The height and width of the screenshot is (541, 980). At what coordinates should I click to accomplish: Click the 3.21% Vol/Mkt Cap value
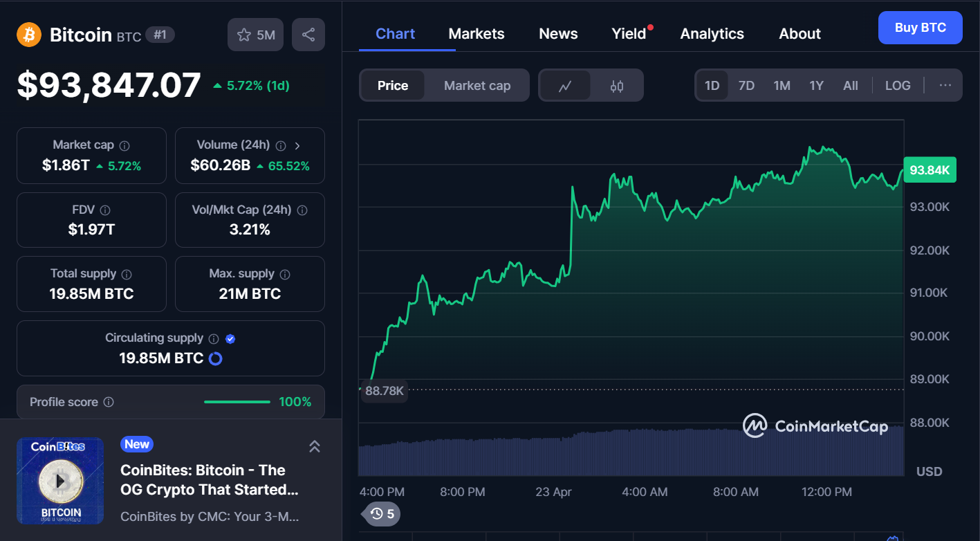click(x=250, y=230)
